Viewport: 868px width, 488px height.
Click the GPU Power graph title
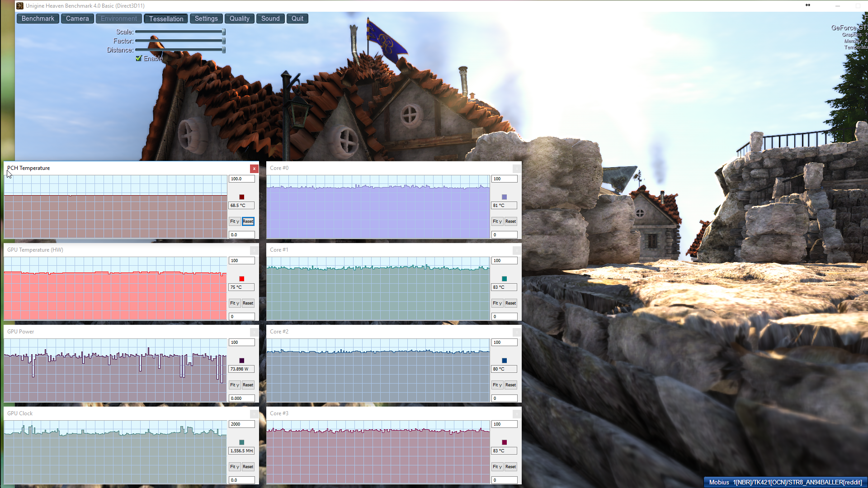[x=20, y=332]
